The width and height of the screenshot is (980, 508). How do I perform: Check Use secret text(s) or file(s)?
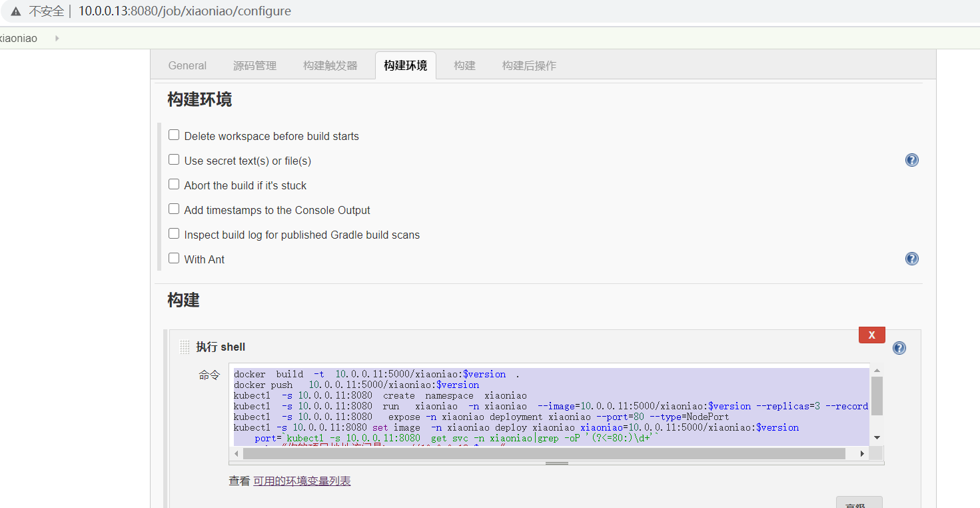tap(174, 160)
